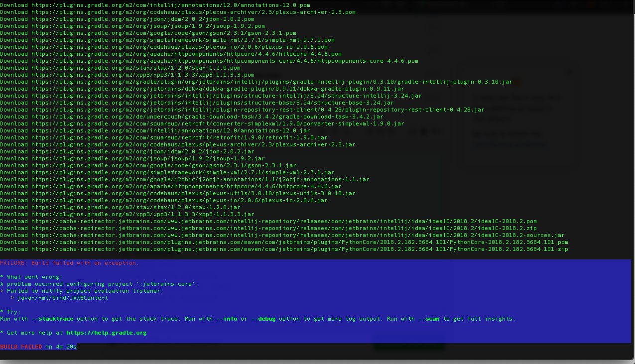
Task: Click the gradle-download-task-3.4.2.jar line
Action: click(192, 117)
